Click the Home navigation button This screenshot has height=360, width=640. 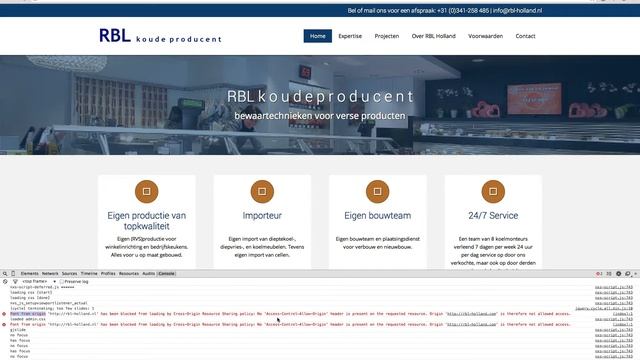pyautogui.click(x=318, y=36)
